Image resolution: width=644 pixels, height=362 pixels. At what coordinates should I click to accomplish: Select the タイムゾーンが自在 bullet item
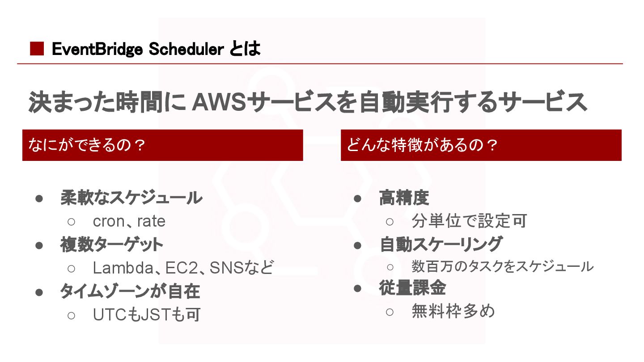[130, 291]
